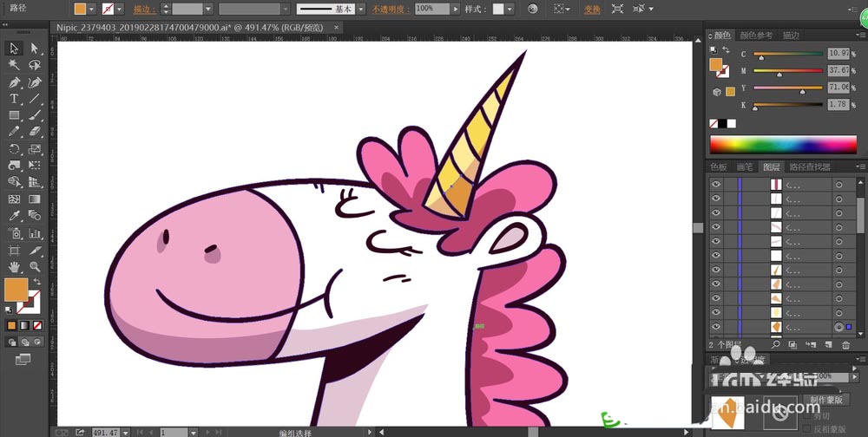Switch to the 描边 panel tab
The image size is (868, 437).
(791, 35)
